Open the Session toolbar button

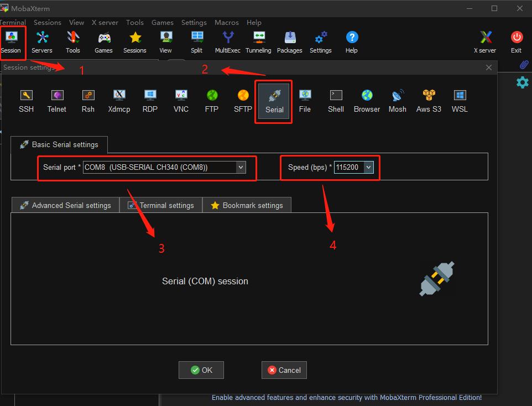pyautogui.click(x=11, y=43)
